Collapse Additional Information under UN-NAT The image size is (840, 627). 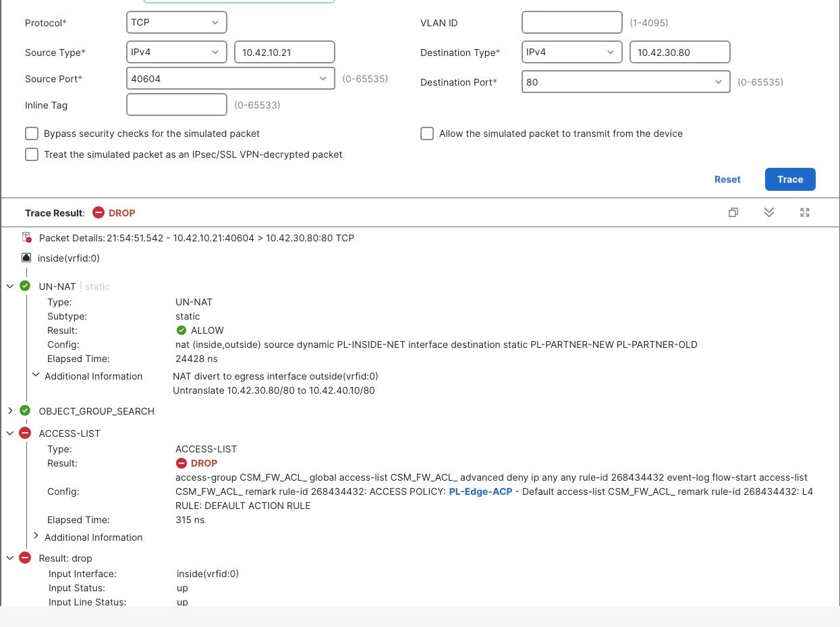pyautogui.click(x=36, y=376)
